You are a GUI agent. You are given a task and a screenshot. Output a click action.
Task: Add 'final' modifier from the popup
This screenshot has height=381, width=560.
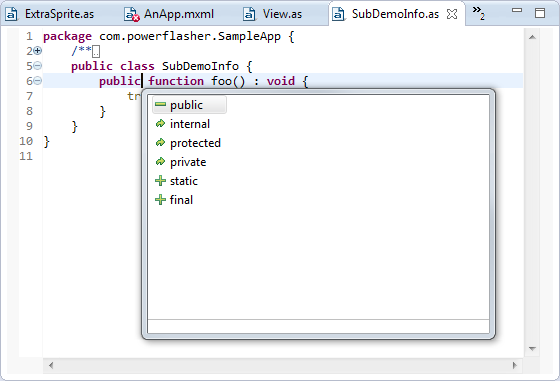tap(181, 200)
